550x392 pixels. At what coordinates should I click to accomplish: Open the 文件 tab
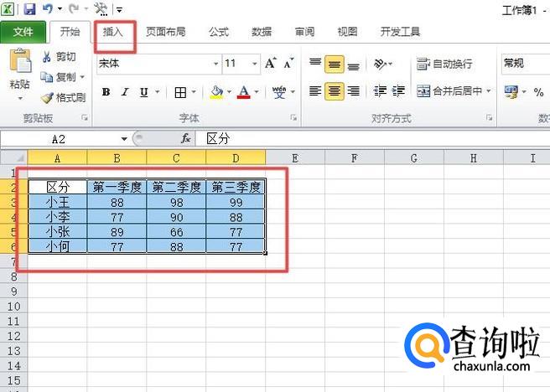point(23,32)
